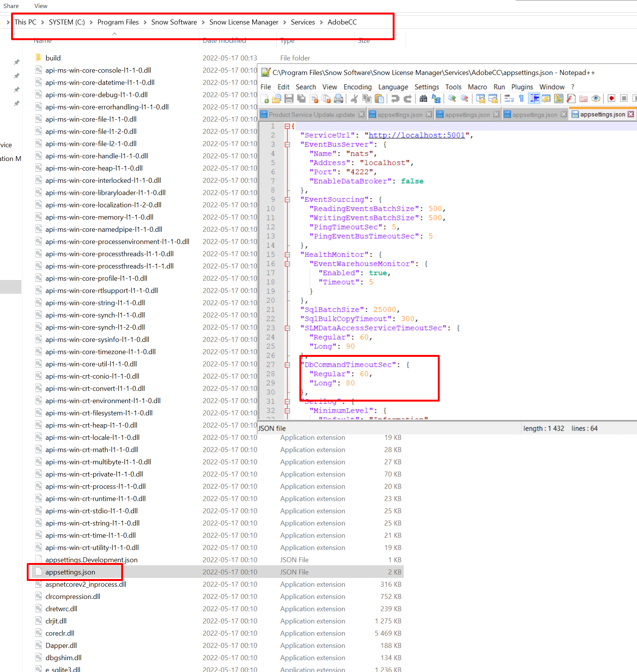Collapse the EventBusServer fold marker
This screenshot has width=637, height=672.
click(x=287, y=145)
